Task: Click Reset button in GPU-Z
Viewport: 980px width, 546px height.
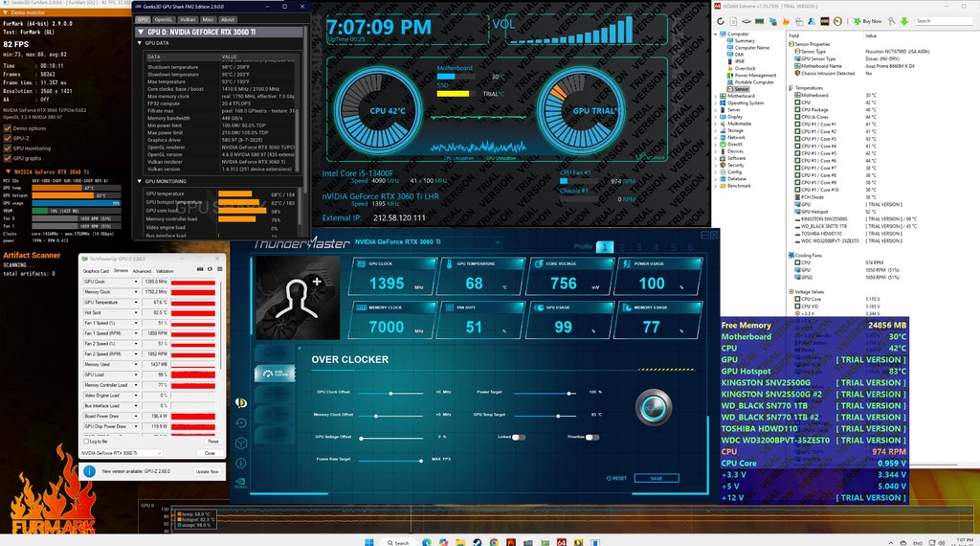Action: (213, 442)
